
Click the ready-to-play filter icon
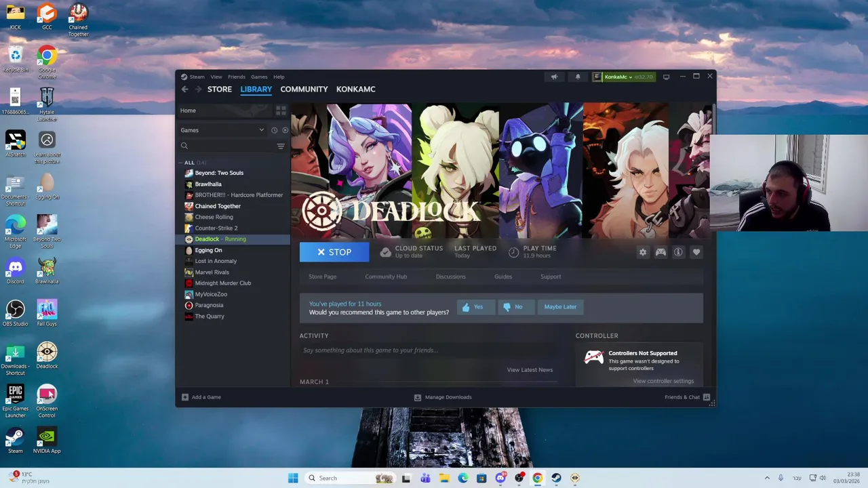coord(285,130)
